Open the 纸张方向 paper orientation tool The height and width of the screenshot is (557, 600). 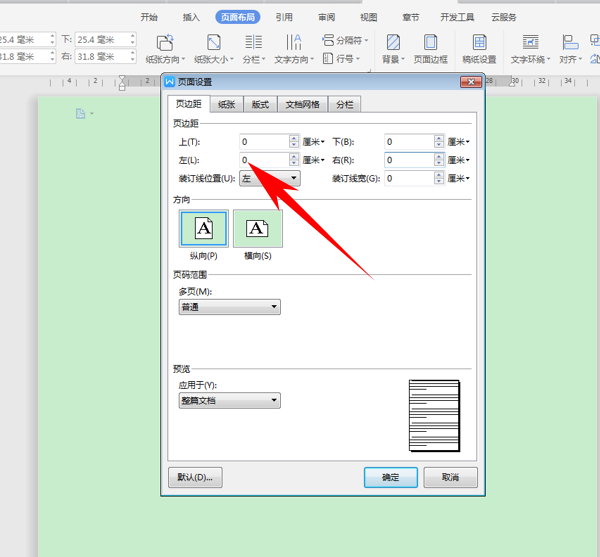coord(165,49)
